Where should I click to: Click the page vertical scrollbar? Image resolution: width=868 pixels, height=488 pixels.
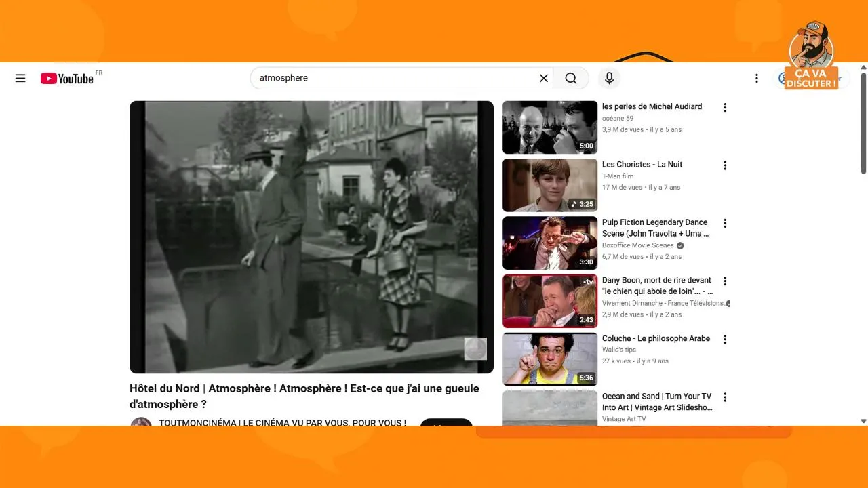tap(863, 122)
